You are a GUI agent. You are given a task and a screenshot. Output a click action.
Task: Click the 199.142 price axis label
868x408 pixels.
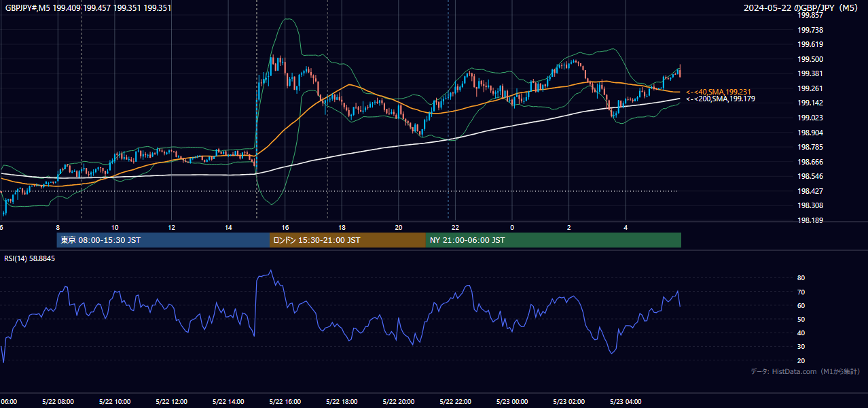point(810,103)
